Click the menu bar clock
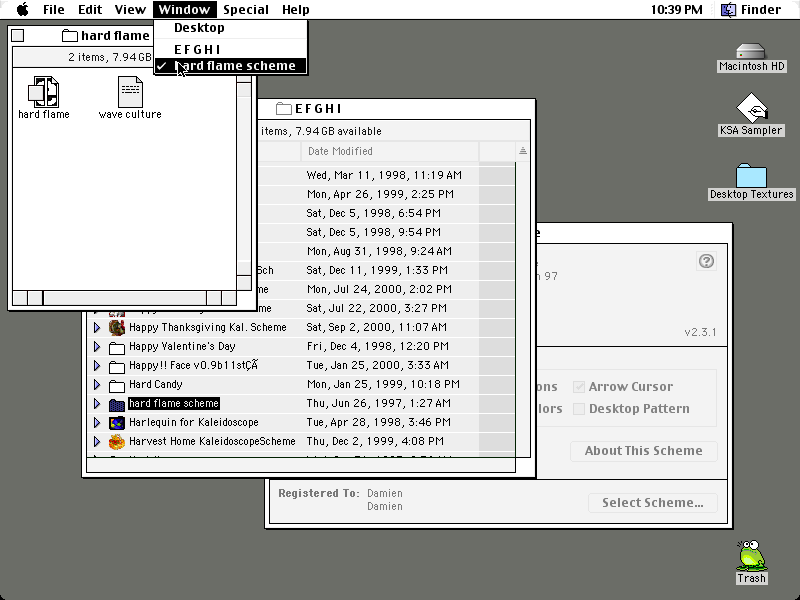The width and height of the screenshot is (800, 600). [677, 9]
